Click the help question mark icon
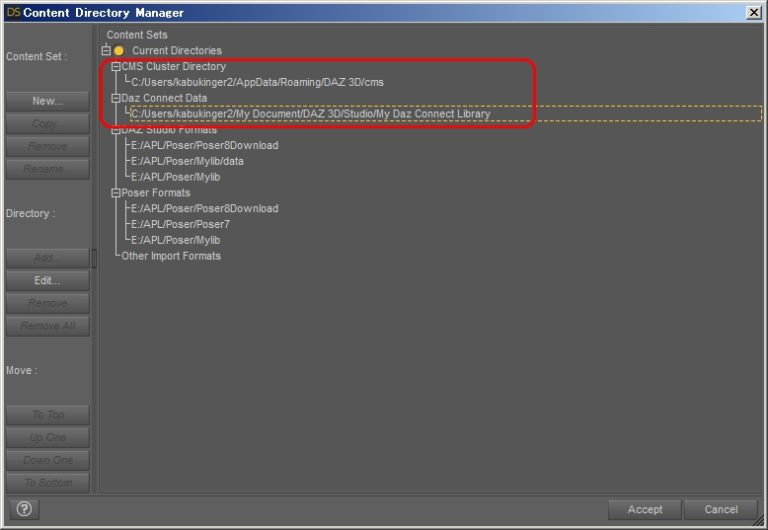The width and height of the screenshot is (768, 530). [25, 509]
